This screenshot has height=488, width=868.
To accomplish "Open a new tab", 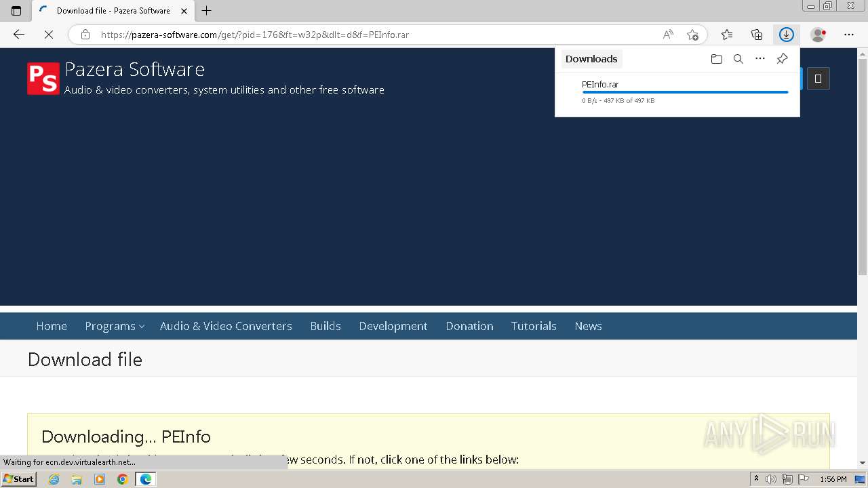I will 207,10.
